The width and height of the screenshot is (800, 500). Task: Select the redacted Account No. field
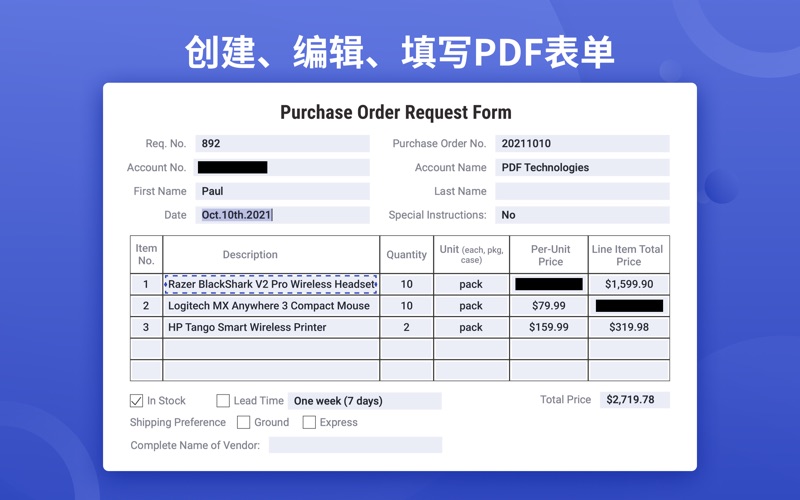[282, 167]
